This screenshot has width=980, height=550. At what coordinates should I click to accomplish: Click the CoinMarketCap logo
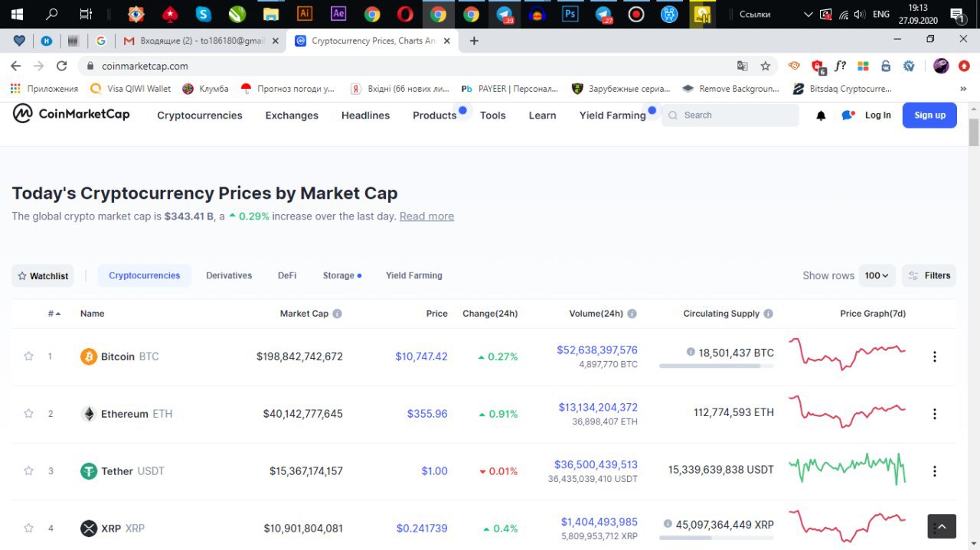[x=71, y=114]
